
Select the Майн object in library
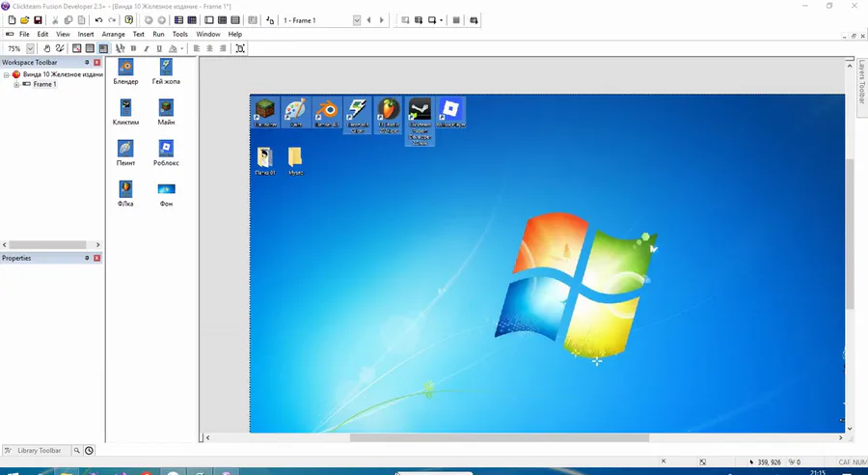(x=166, y=113)
